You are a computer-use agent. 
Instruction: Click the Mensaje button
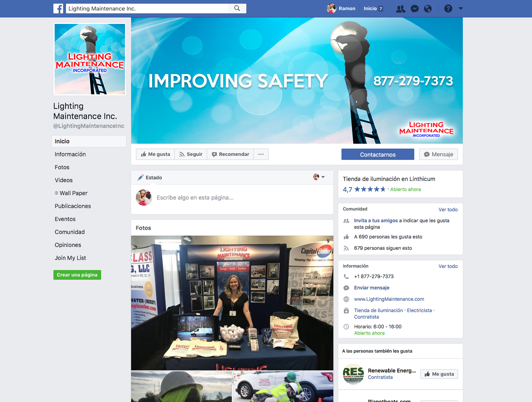(439, 154)
